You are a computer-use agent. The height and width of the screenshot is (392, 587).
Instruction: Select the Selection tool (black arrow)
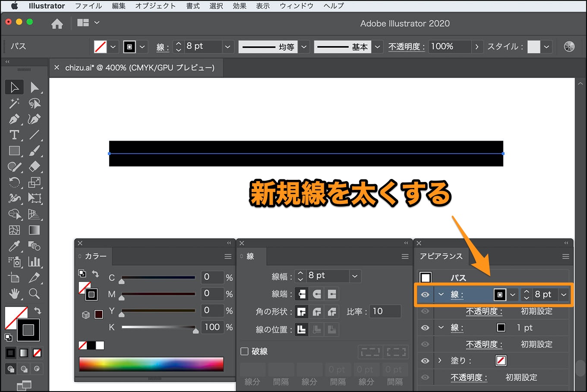click(x=14, y=87)
